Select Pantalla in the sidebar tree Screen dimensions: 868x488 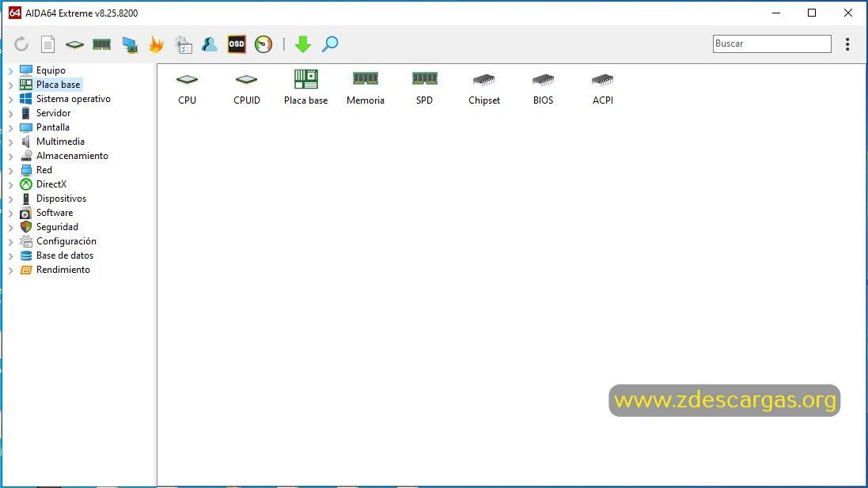click(52, 127)
